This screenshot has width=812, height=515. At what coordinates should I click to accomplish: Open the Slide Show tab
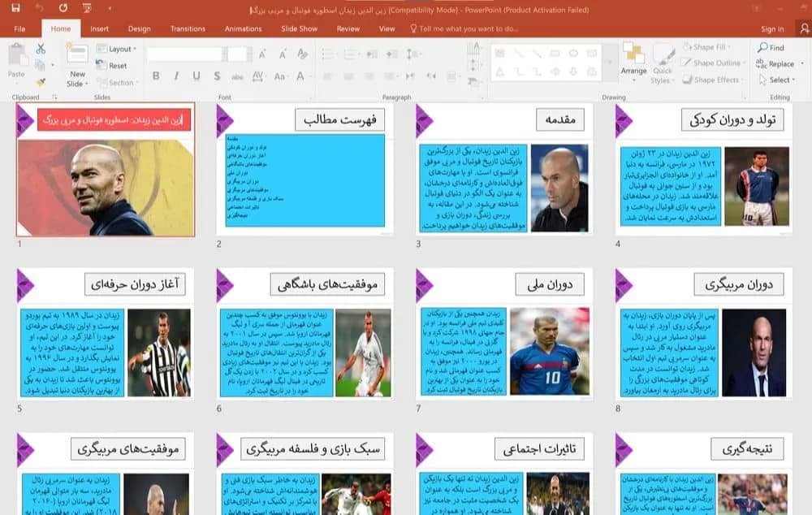300,29
